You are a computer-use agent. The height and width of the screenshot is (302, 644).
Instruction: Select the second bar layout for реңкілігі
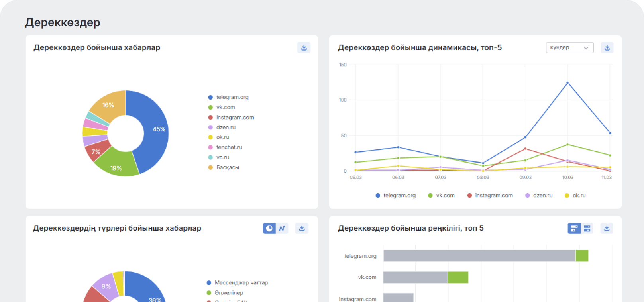coord(587,228)
